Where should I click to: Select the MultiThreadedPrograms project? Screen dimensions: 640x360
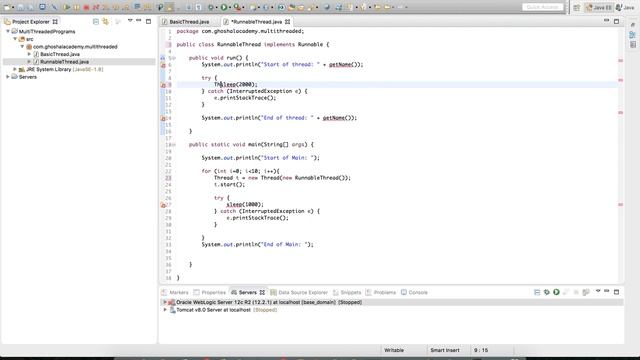pos(47,31)
